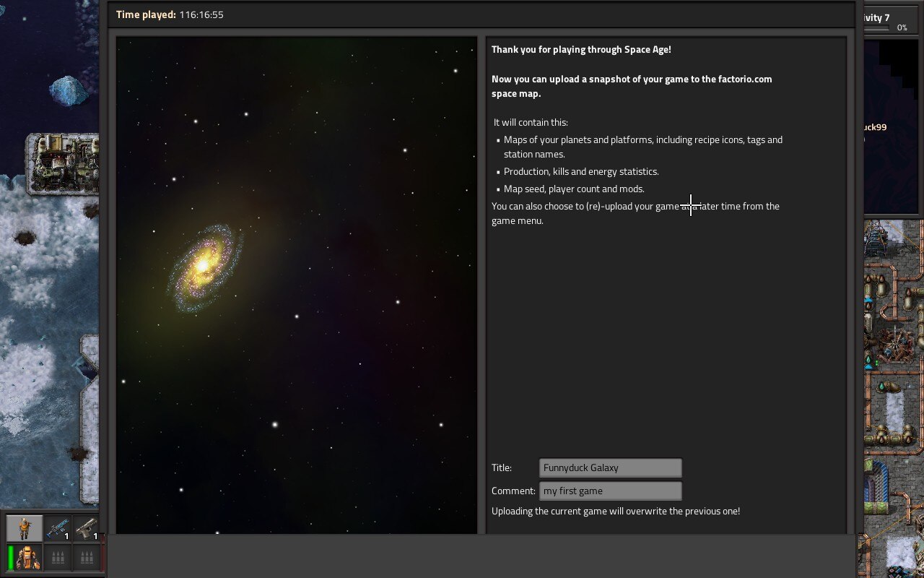Viewport: 924px width, 578px height.
Task: Select the pistol weapon slot
Action: tap(87, 528)
